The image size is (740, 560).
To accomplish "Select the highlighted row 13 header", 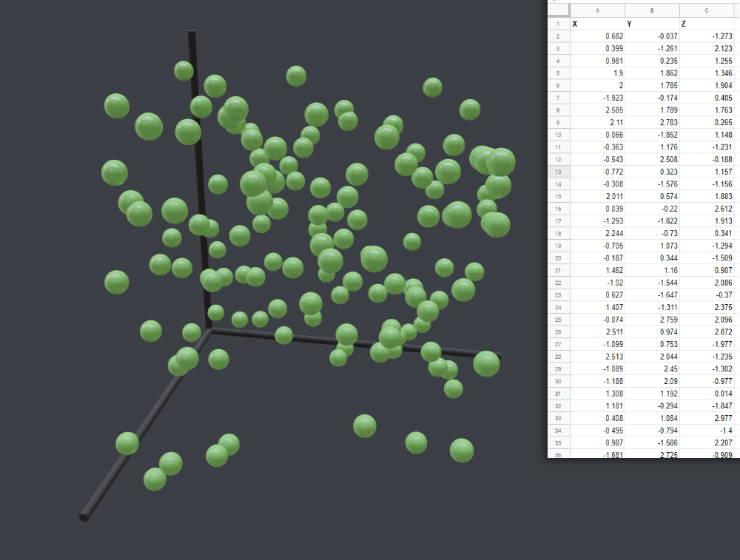I will (558, 172).
